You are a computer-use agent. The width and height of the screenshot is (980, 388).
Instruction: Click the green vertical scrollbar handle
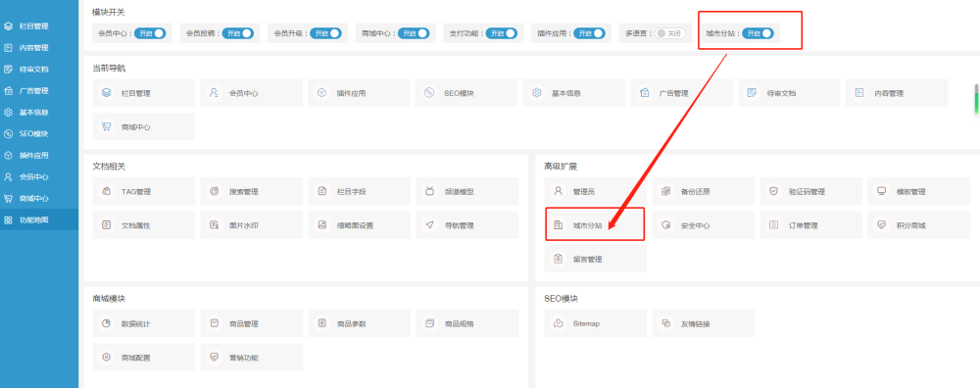(x=976, y=99)
